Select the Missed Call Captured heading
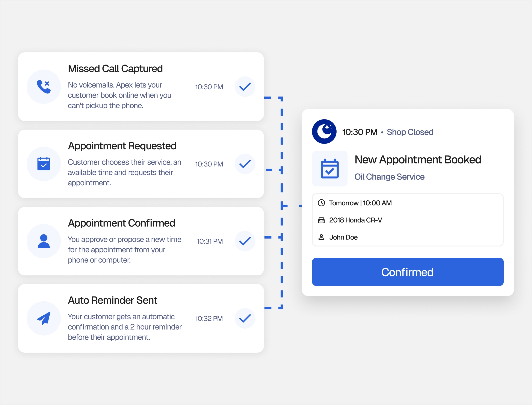Image resolution: width=532 pixels, height=405 pixels. pyautogui.click(x=115, y=69)
